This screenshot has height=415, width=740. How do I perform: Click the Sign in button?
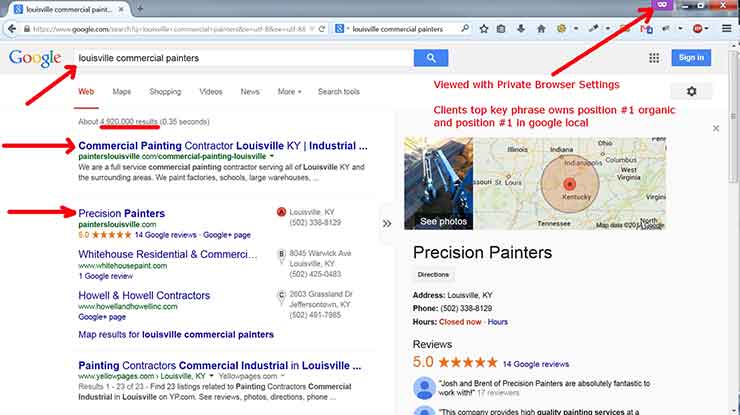691,58
